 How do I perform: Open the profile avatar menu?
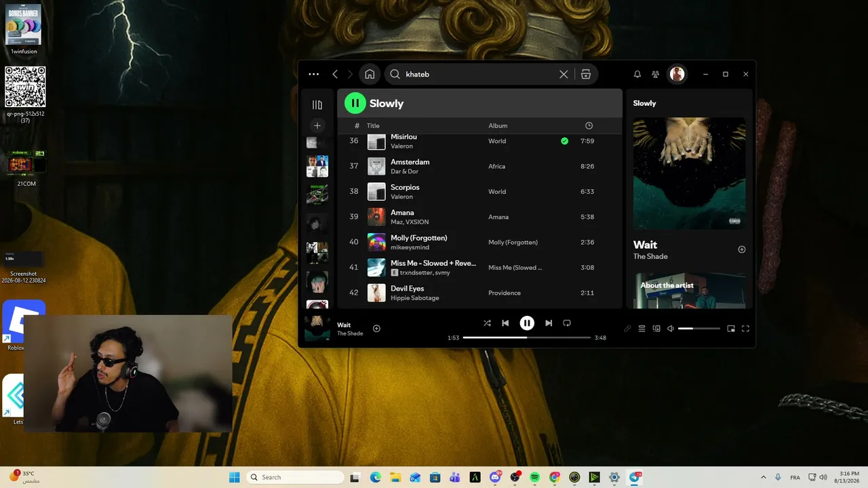[677, 75]
